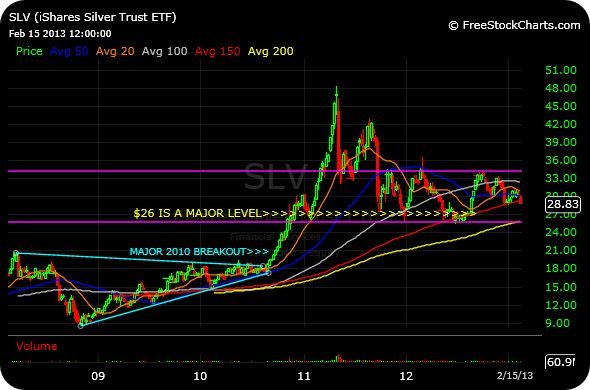This screenshot has height=390, width=590.
Task: Click the SLV (iShares Silver Trust ETF) title
Action: click(x=93, y=17)
